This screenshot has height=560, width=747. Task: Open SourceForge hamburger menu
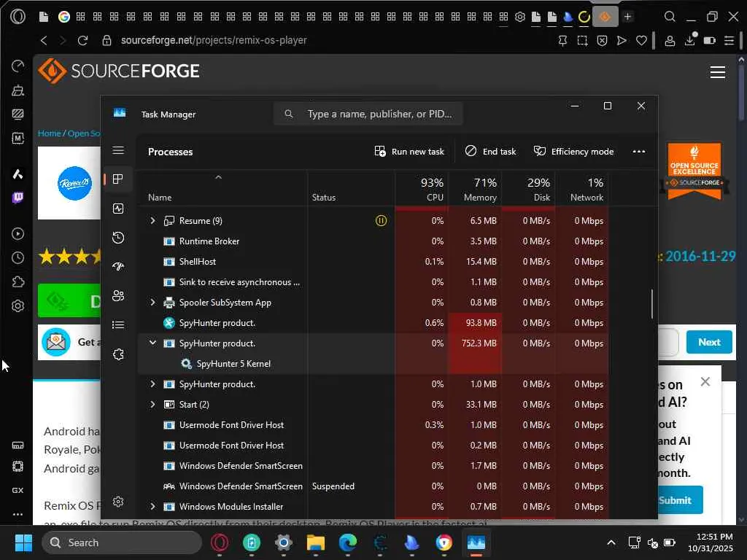point(718,72)
